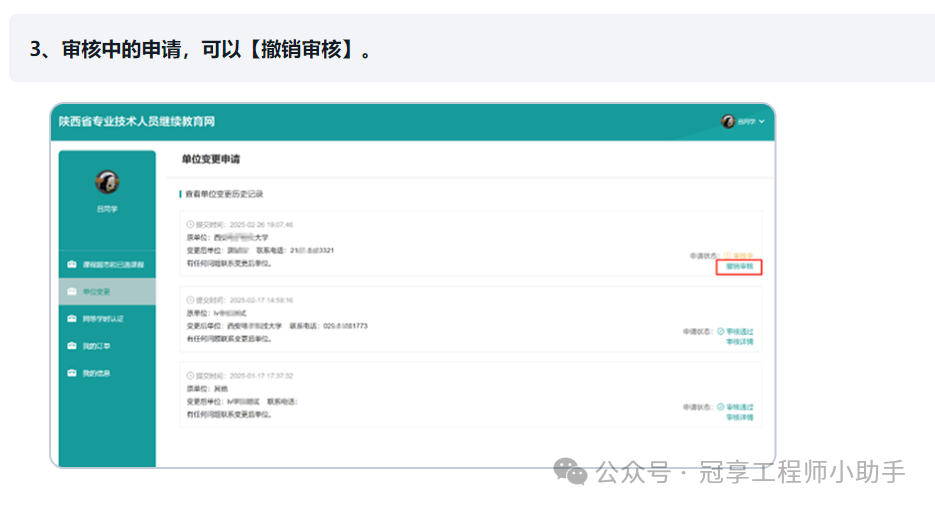Open 审核详情 for the 2025-01-17 record

click(739, 417)
